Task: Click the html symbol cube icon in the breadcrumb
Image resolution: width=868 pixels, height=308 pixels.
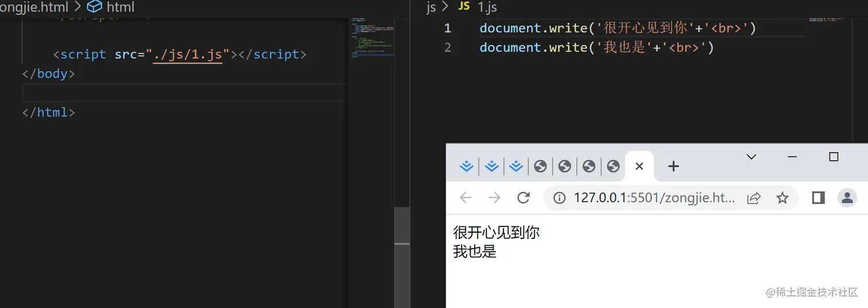Action: pyautogui.click(x=94, y=7)
